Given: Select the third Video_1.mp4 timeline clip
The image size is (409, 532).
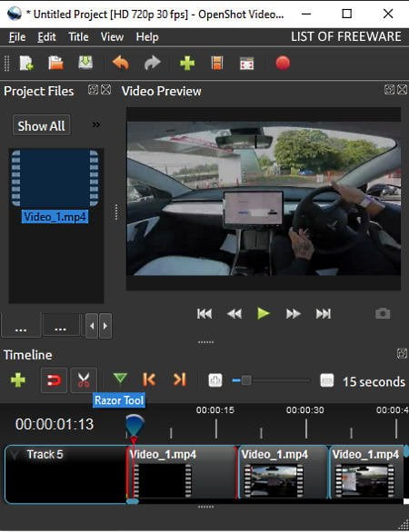Looking at the screenshot, I should click(366, 472).
